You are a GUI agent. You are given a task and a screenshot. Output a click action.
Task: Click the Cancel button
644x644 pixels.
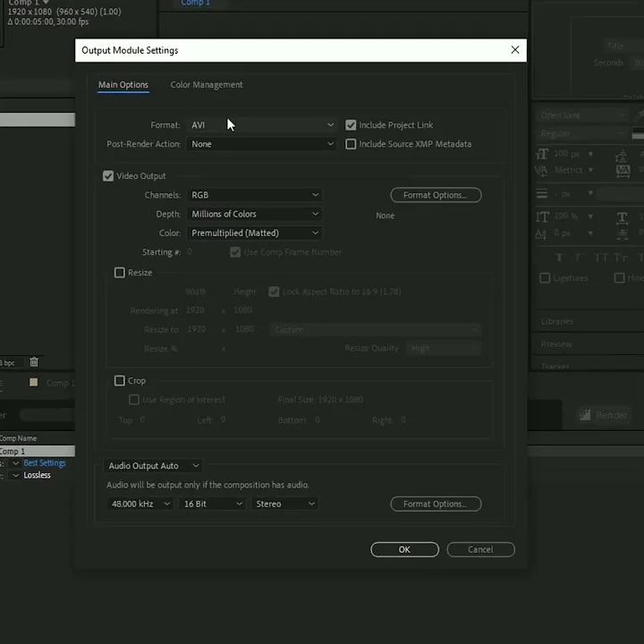(480, 549)
